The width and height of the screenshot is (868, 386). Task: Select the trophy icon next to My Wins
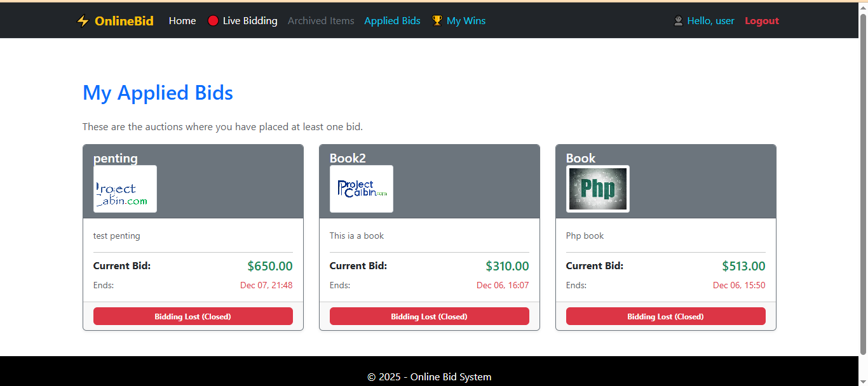point(437,20)
